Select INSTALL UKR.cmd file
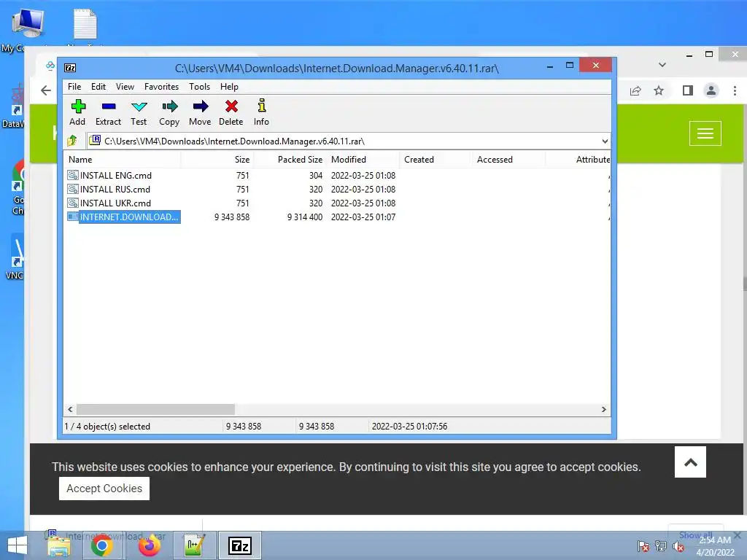747x560 pixels. click(115, 203)
